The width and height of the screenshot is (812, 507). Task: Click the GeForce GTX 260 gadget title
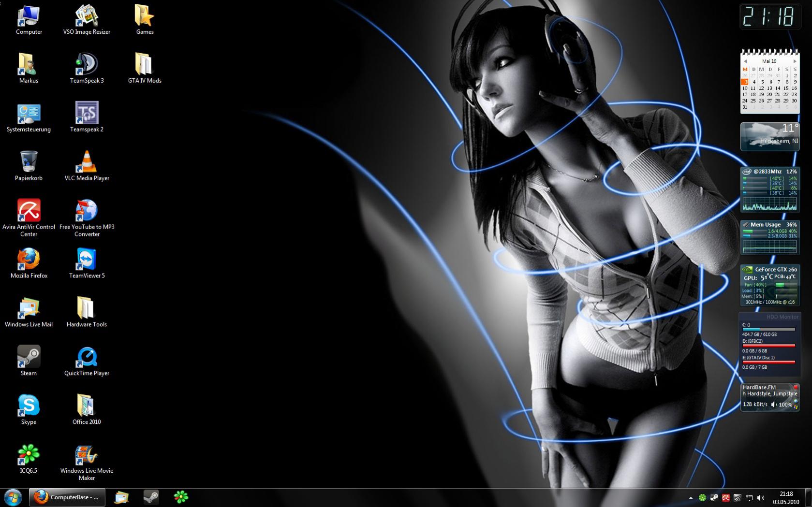pyautogui.click(x=776, y=270)
